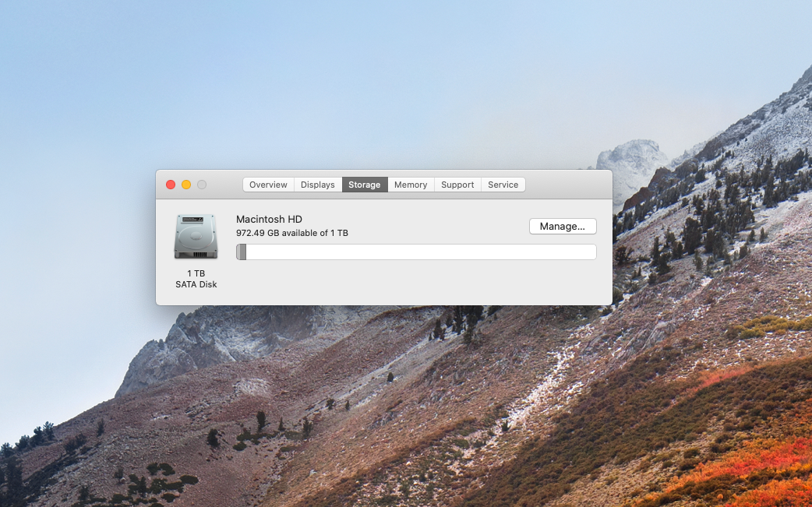Close the About This Mac window
The image size is (812, 507).
pos(171,185)
